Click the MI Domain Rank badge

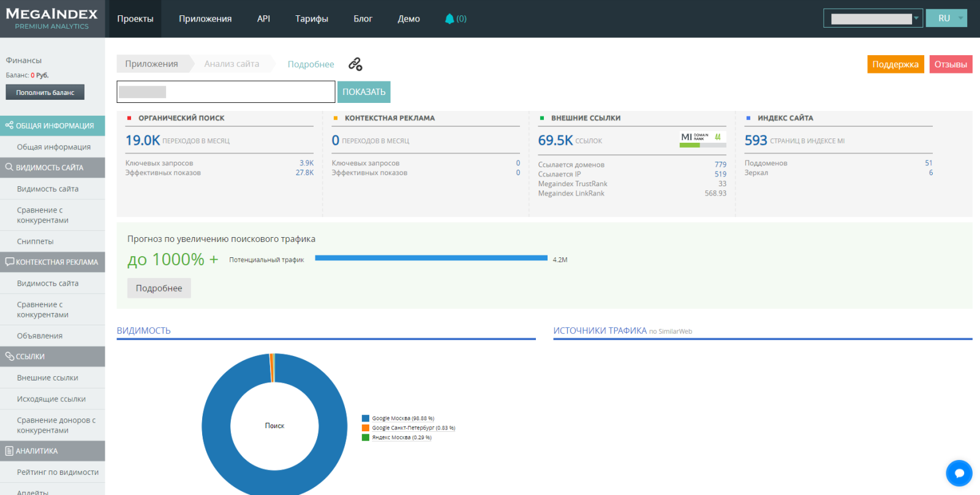(703, 139)
